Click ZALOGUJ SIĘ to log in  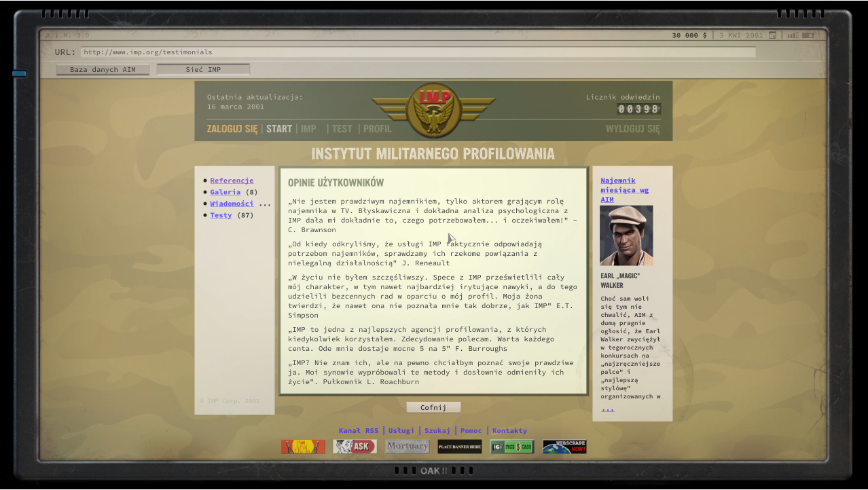[232, 129]
